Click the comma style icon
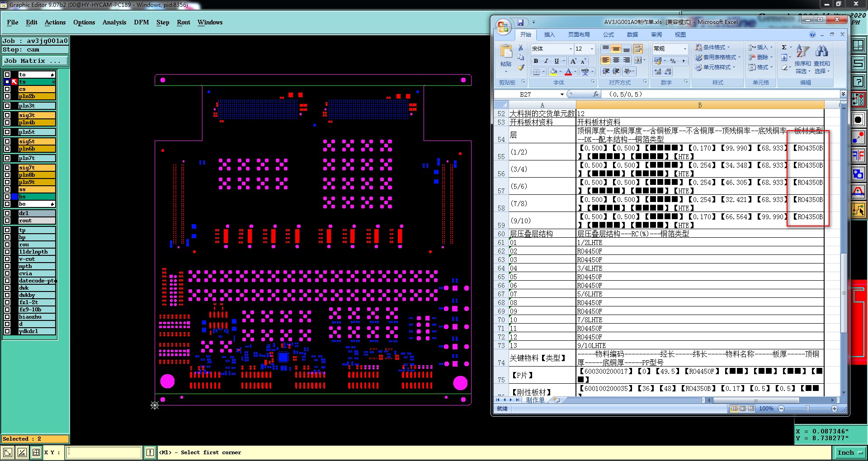868x461 pixels. point(683,61)
